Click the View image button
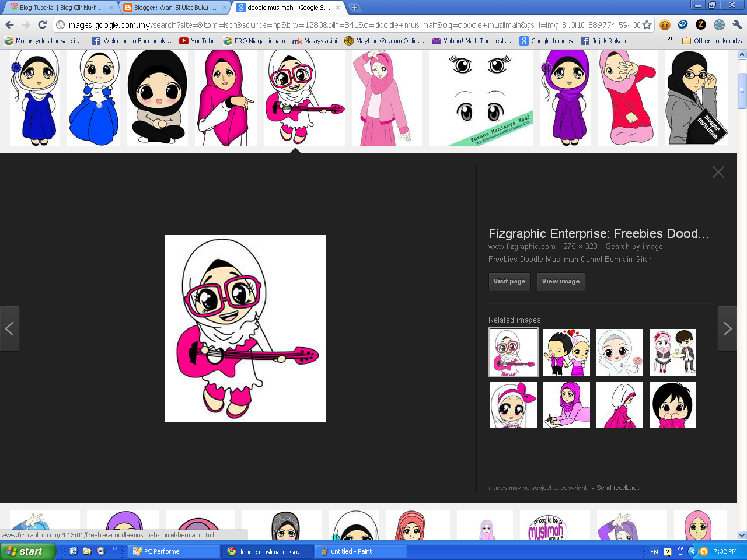Screen dimensions: 747x560 (561, 281)
